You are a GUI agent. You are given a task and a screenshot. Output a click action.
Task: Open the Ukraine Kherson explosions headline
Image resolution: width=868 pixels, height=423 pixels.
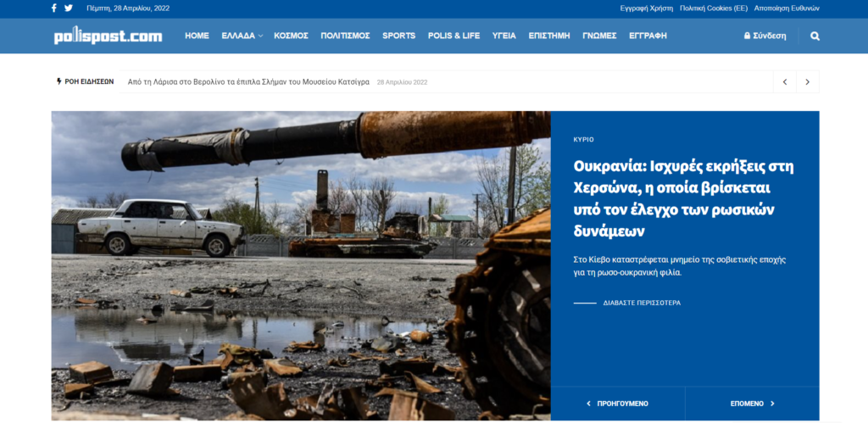[x=683, y=198]
